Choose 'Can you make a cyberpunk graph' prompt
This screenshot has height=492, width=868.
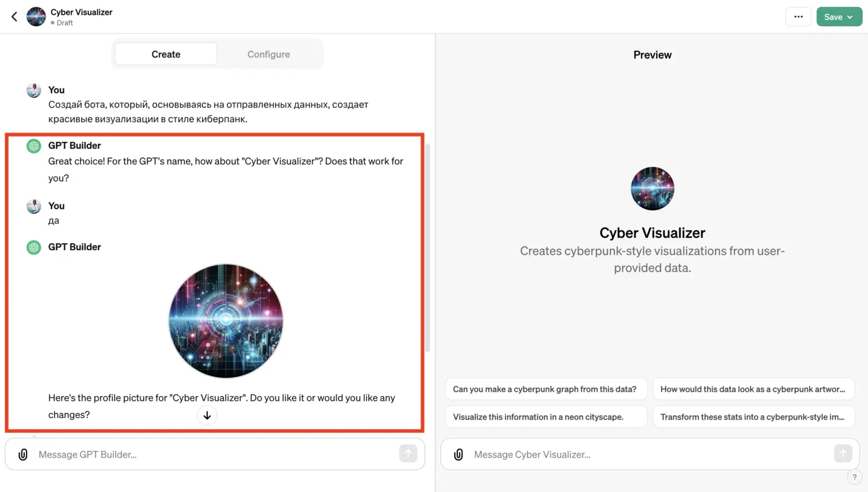click(x=545, y=389)
